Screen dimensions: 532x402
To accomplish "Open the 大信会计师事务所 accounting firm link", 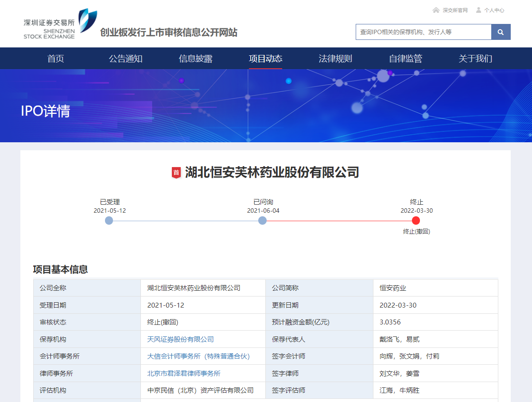I will [199, 356].
